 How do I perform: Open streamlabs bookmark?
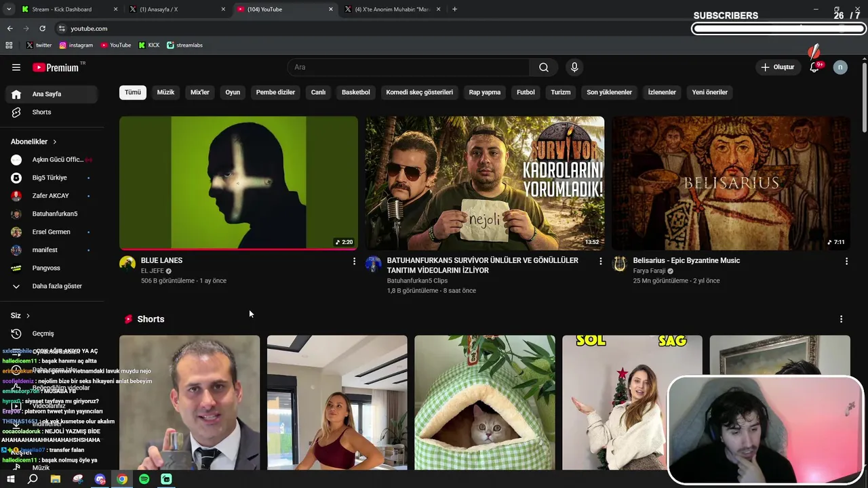(184, 45)
